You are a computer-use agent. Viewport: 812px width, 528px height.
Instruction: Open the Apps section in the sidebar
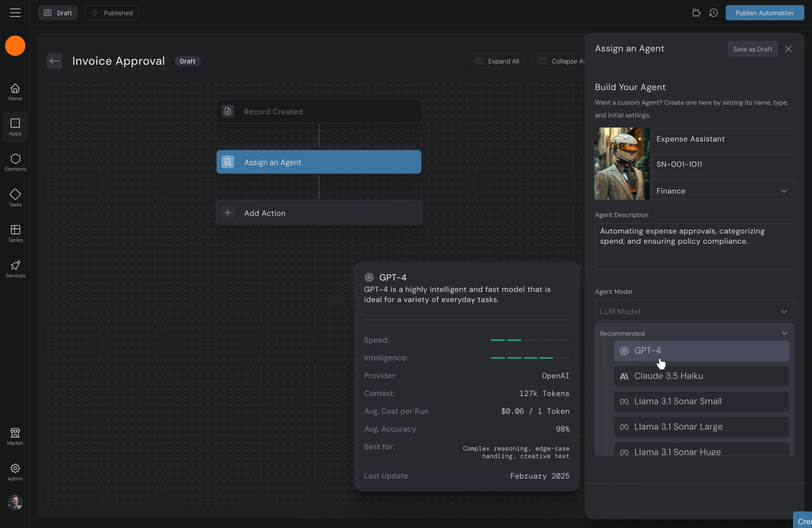coord(15,126)
